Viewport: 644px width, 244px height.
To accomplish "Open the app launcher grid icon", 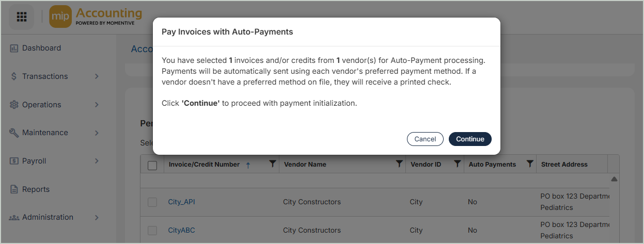I will (22, 17).
